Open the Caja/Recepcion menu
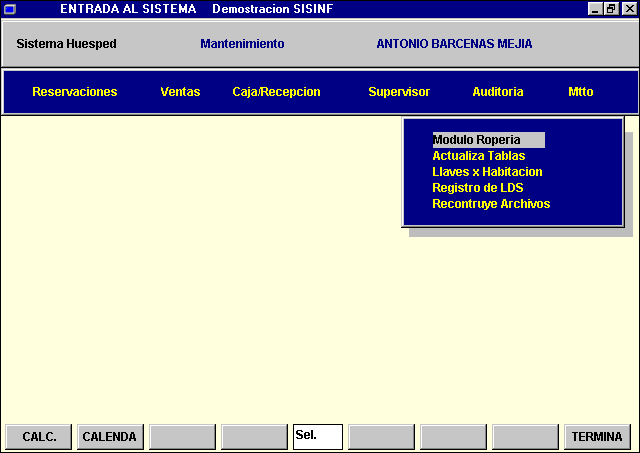640x453 pixels. [x=276, y=92]
